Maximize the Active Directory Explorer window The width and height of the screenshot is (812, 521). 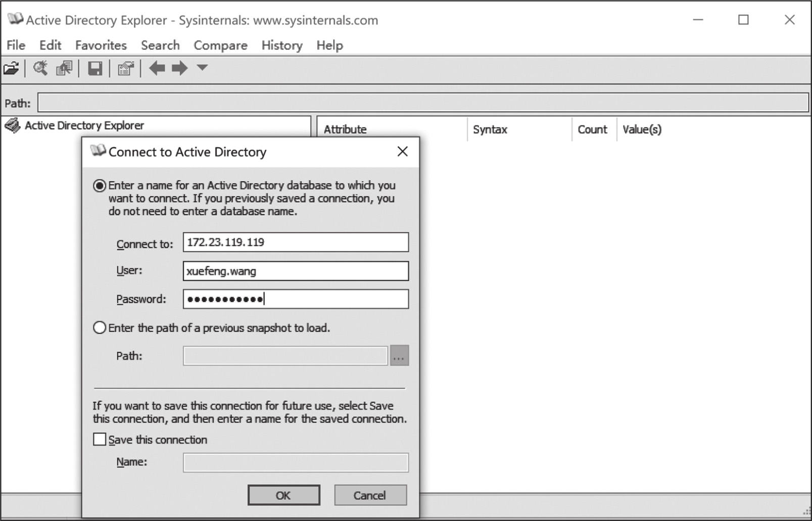pyautogui.click(x=743, y=20)
